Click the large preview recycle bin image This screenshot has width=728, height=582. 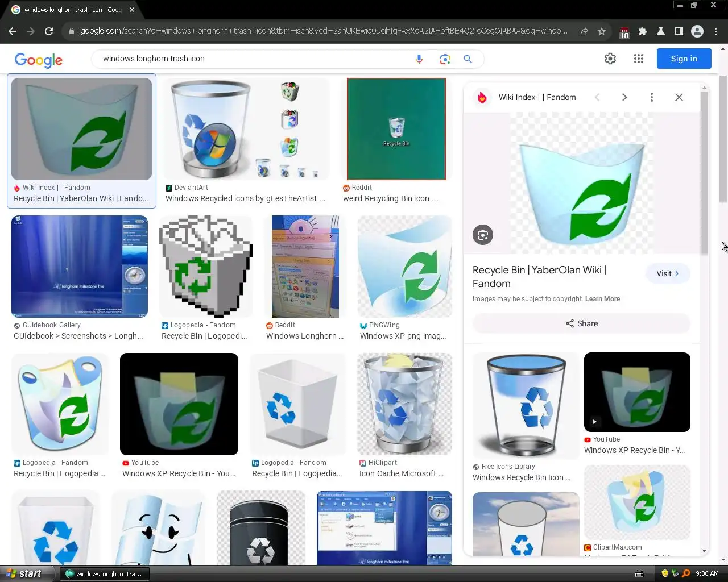(x=581, y=183)
